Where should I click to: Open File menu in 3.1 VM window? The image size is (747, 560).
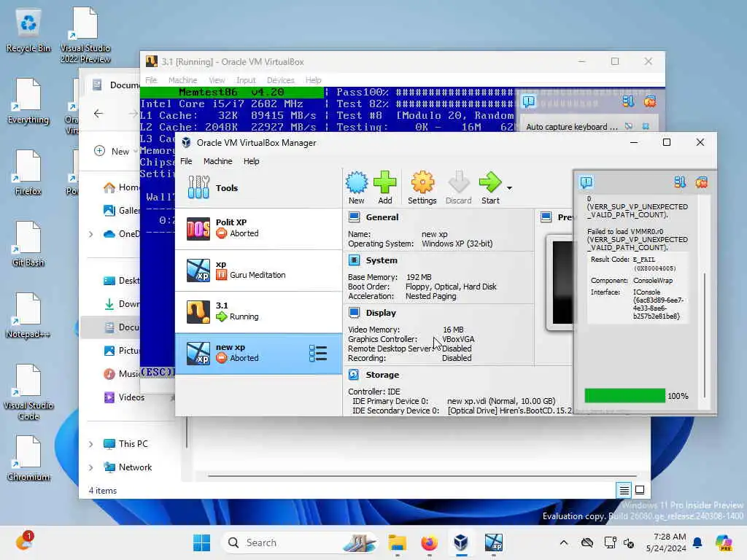tap(151, 80)
